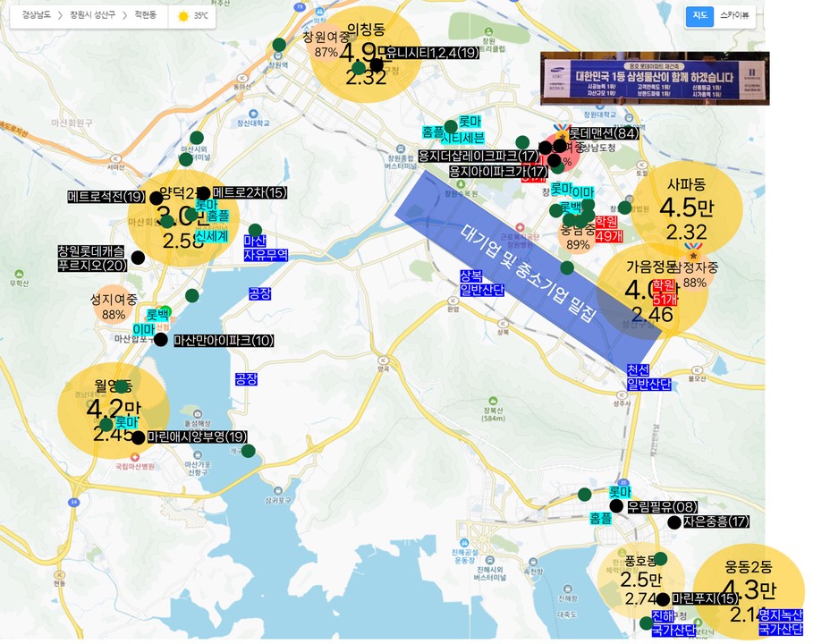Open the Samsung banner photo
This screenshot has height=644, width=813.
pyautogui.click(x=654, y=79)
